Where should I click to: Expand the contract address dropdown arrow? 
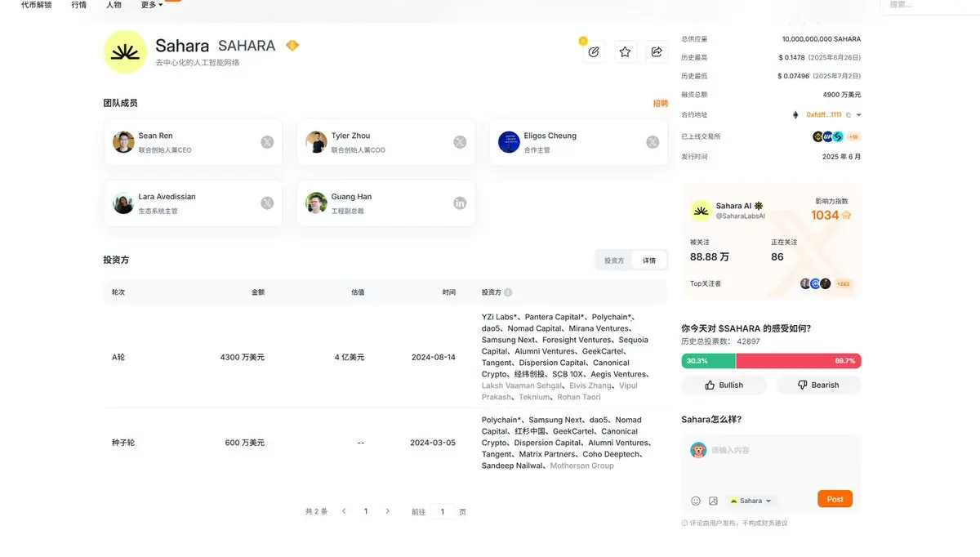pyautogui.click(x=858, y=115)
